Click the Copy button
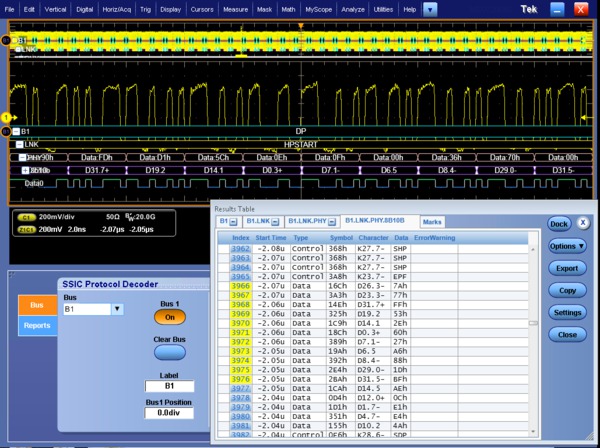This screenshot has width=600, height=448. coord(567,290)
